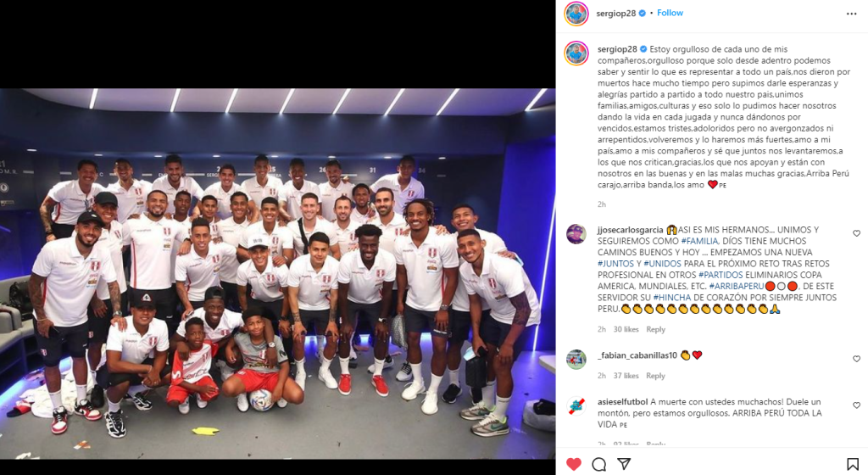Open the jjosecarlosgarcia avatar
Viewport: 868px width, 475px height.
[576, 234]
